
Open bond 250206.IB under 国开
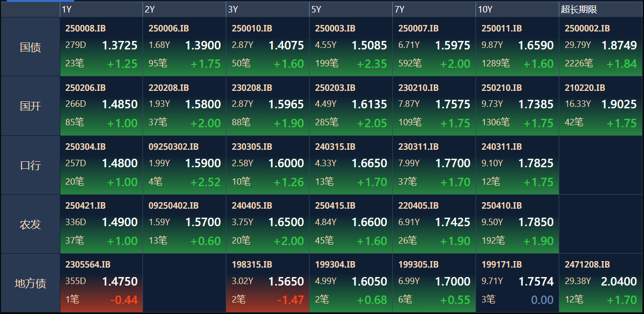(x=101, y=106)
